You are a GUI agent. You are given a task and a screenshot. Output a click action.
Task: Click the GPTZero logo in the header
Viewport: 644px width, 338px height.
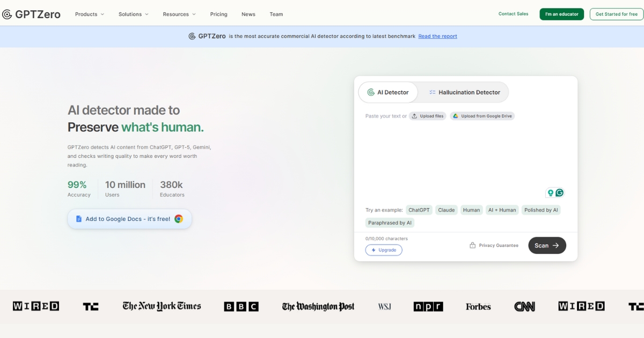pyautogui.click(x=31, y=14)
